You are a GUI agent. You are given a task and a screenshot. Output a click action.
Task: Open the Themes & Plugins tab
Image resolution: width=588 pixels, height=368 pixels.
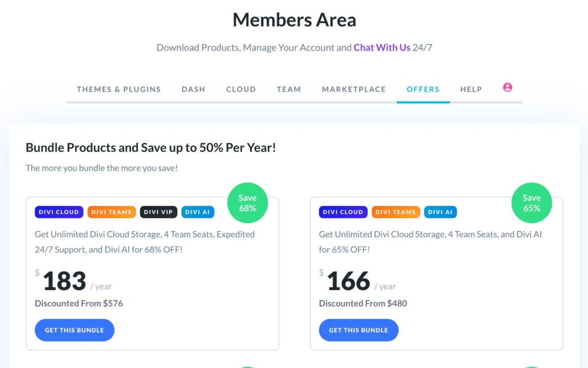coord(119,89)
